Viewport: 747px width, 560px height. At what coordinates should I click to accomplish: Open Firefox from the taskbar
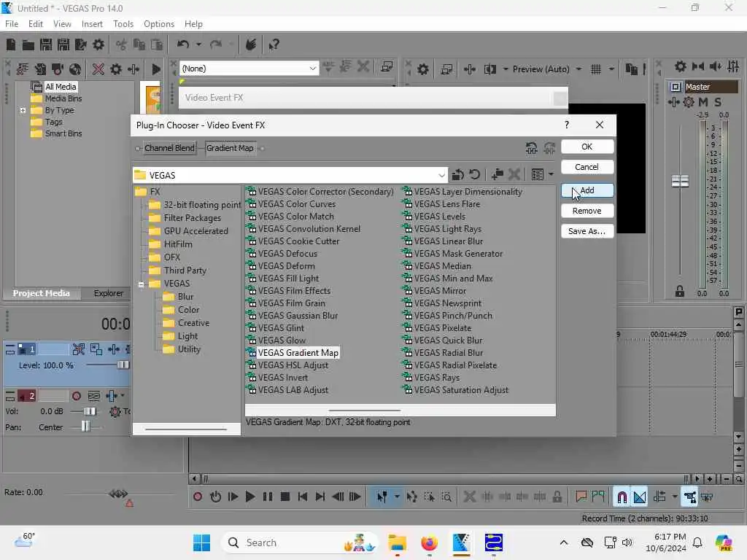(429, 542)
